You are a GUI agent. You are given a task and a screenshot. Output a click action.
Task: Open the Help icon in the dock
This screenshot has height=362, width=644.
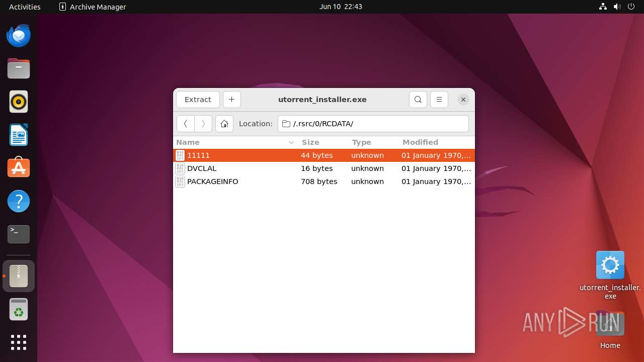19,201
